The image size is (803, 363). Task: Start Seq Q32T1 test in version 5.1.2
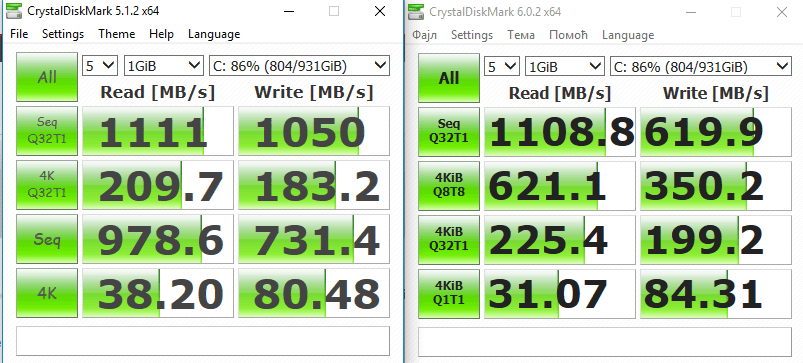(x=47, y=131)
